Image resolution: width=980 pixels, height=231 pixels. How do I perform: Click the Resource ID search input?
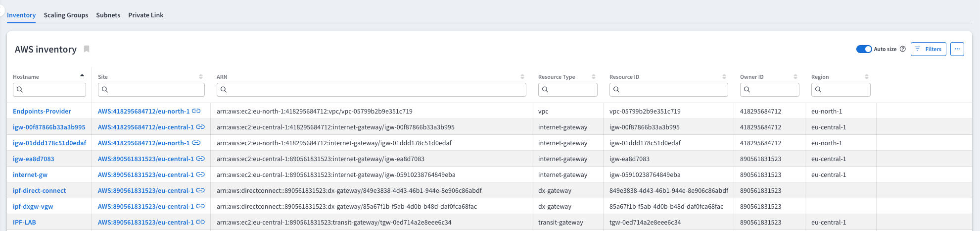coord(668,90)
